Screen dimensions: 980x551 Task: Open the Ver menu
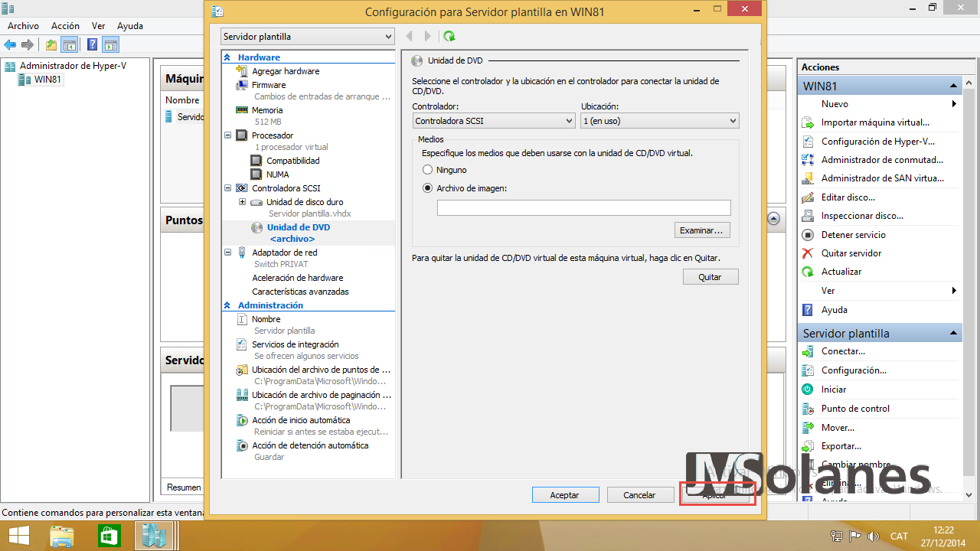coord(98,26)
